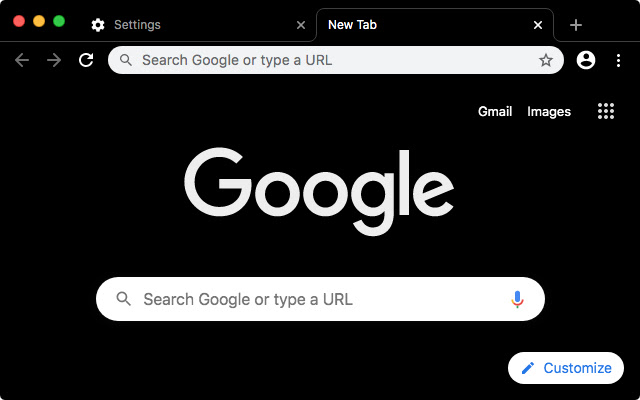The height and width of the screenshot is (400, 640).
Task: Close the Settings tab
Action: (301, 25)
